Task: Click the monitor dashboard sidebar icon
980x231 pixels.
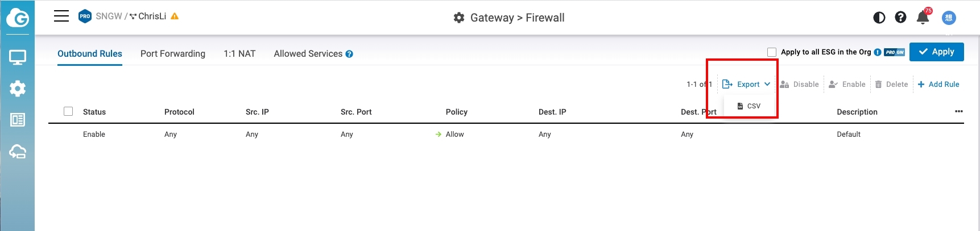Action: pyautogui.click(x=18, y=57)
